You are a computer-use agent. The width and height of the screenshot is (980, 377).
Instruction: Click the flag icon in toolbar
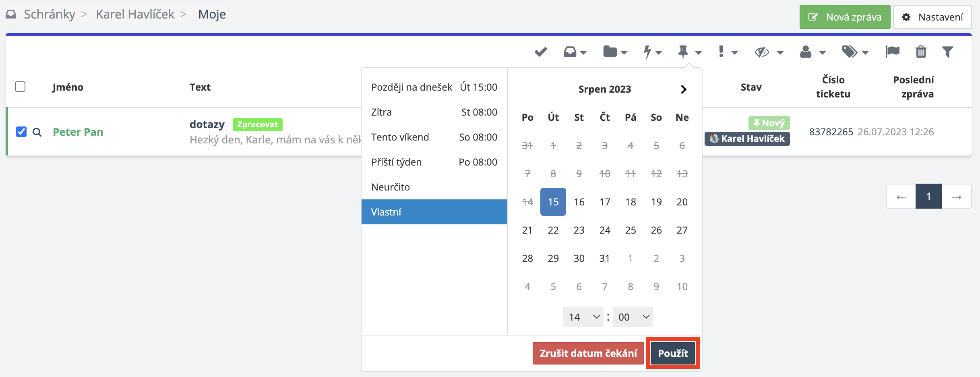[892, 52]
